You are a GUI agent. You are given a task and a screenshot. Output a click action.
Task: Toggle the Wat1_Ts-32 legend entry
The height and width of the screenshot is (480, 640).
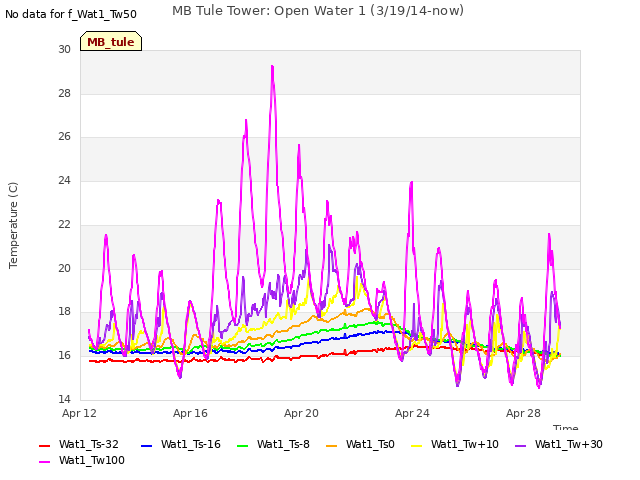(x=79, y=444)
